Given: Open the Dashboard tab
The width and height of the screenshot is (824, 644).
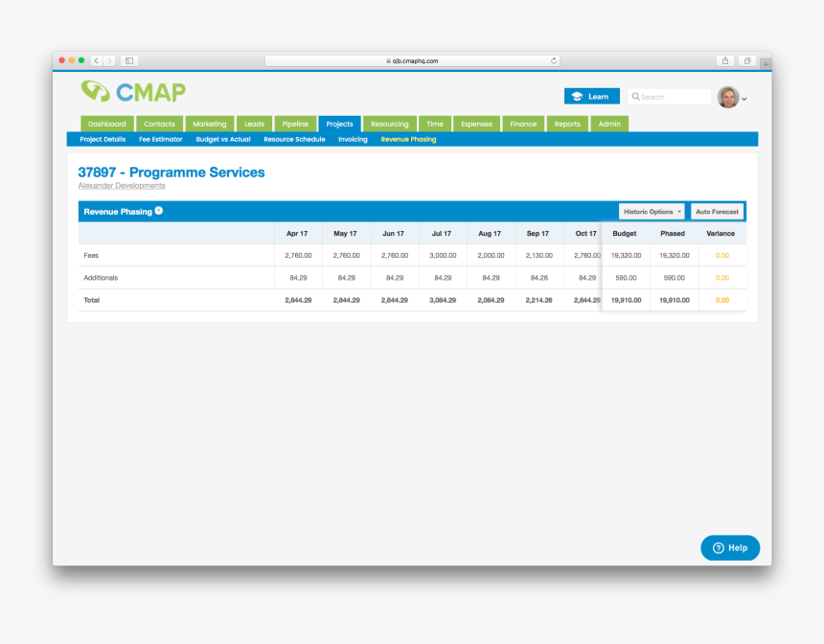Looking at the screenshot, I should coord(106,124).
